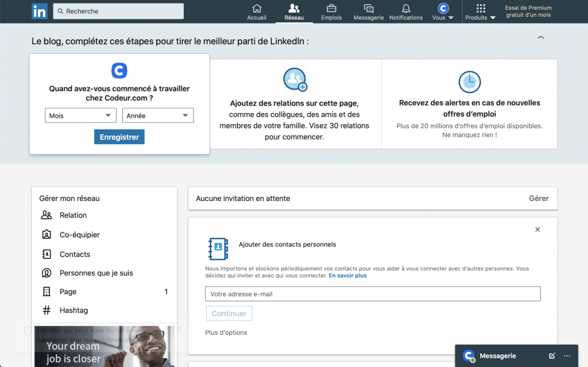
Task: Expand the Produits grid menu
Action: [x=481, y=11]
